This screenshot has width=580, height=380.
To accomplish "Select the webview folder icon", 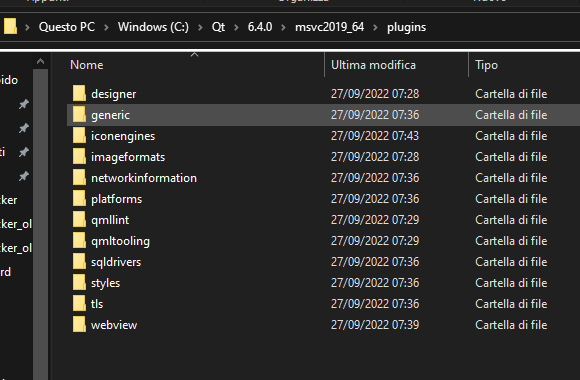I will point(79,324).
